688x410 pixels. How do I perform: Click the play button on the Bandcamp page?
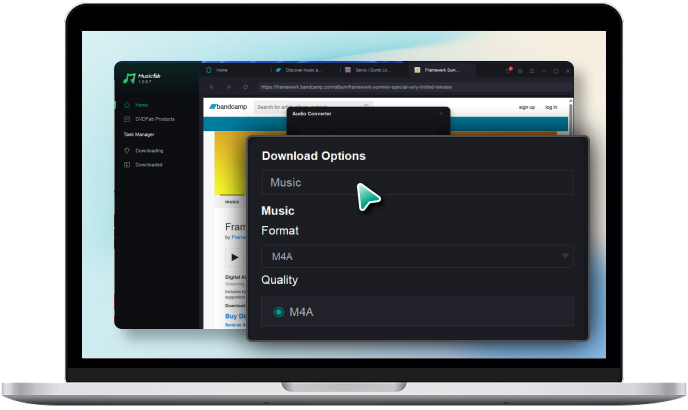pyautogui.click(x=235, y=257)
